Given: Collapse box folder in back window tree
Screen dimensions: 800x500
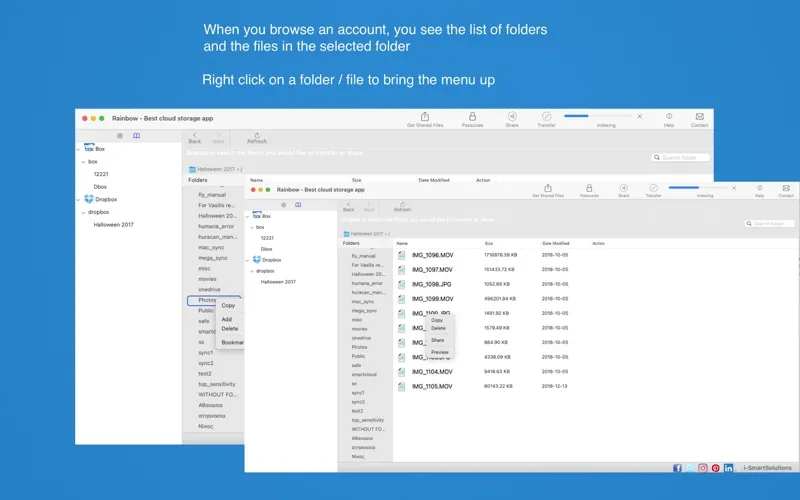Looking at the screenshot, I should 84,162.
